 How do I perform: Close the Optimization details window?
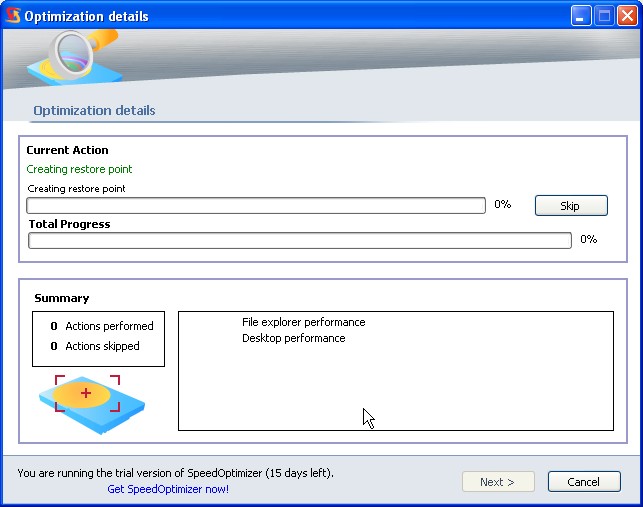tap(627, 16)
